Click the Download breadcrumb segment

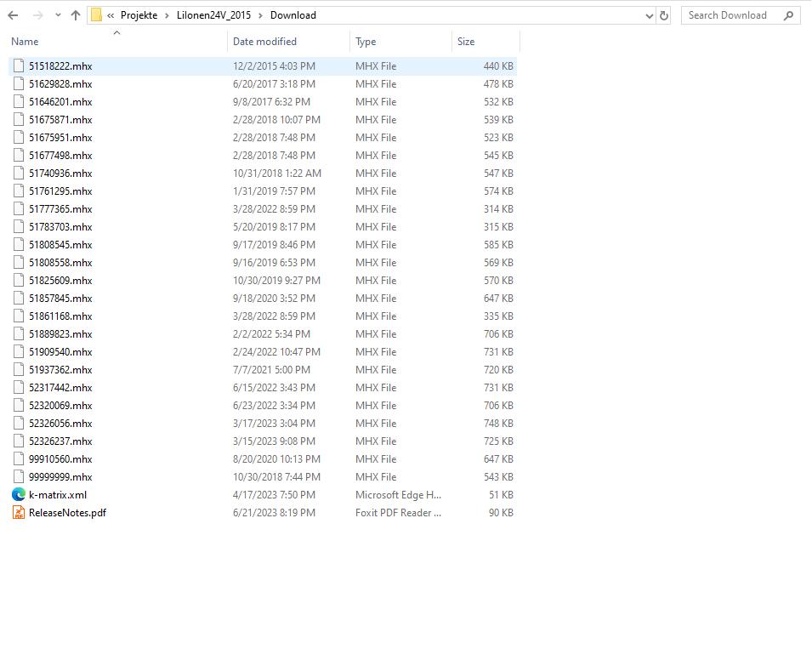(293, 15)
